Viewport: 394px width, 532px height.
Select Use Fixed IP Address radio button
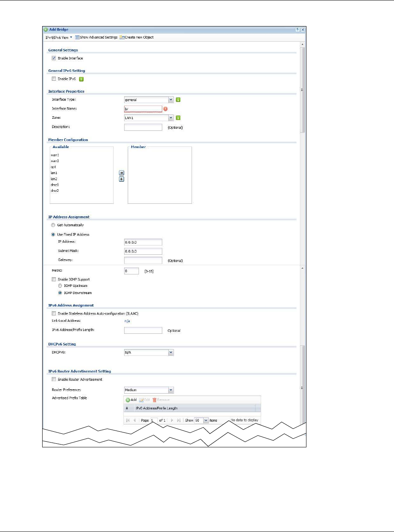pyautogui.click(x=53, y=234)
